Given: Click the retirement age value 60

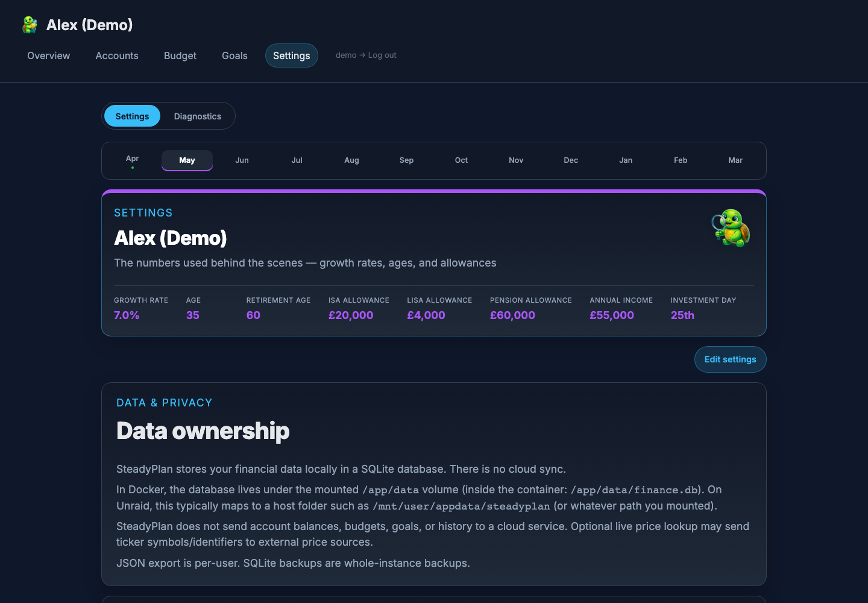Looking at the screenshot, I should coord(253,315).
